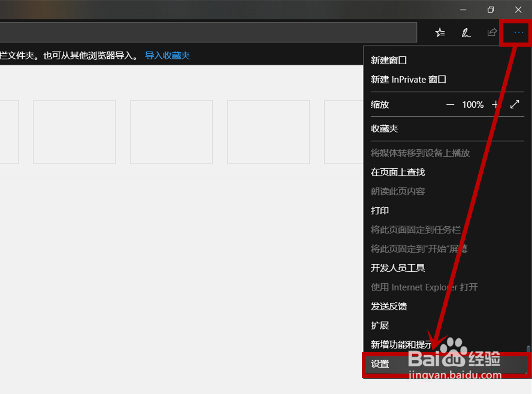Restore down the browser window
532x394 pixels.
(x=491, y=10)
